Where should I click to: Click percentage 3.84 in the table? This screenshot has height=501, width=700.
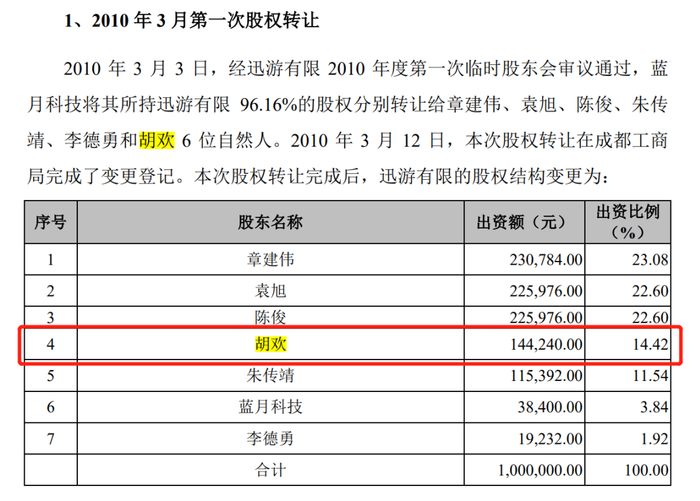point(654,407)
